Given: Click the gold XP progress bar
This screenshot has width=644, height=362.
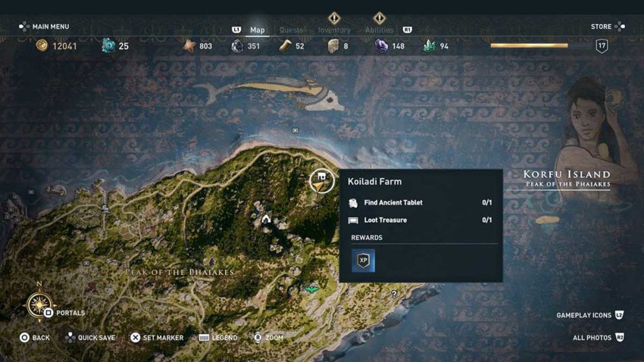Looking at the screenshot, I should [x=529, y=45].
